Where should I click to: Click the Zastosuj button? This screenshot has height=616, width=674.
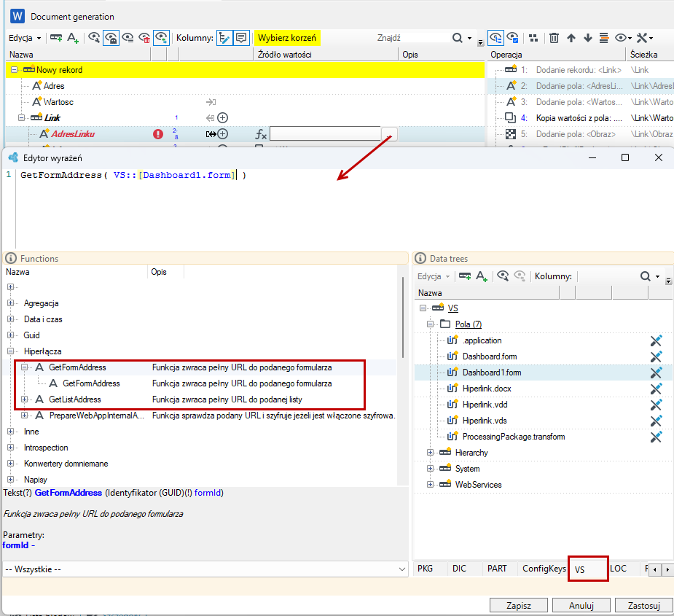click(x=644, y=606)
